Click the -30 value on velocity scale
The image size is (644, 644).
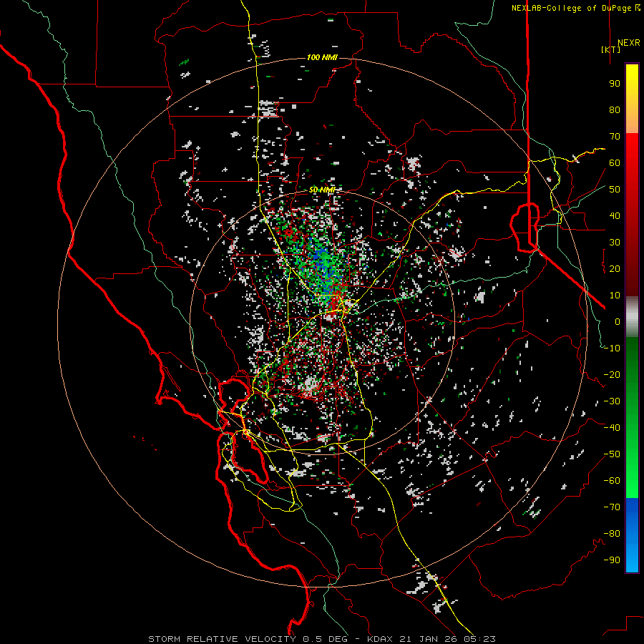coord(612,401)
